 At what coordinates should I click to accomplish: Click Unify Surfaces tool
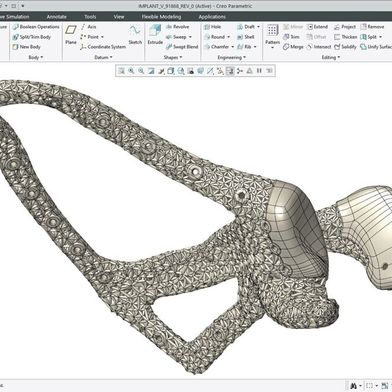point(376,47)
